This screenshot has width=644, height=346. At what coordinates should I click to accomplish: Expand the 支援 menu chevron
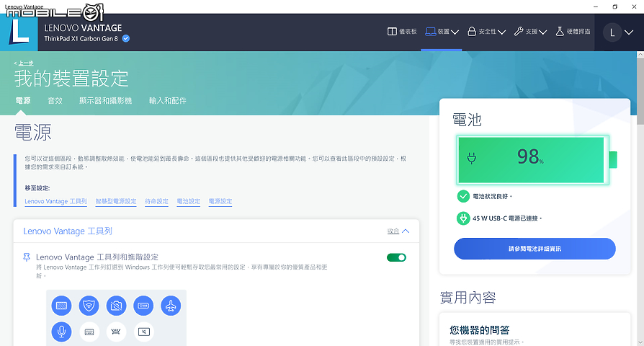click(542, 32)
